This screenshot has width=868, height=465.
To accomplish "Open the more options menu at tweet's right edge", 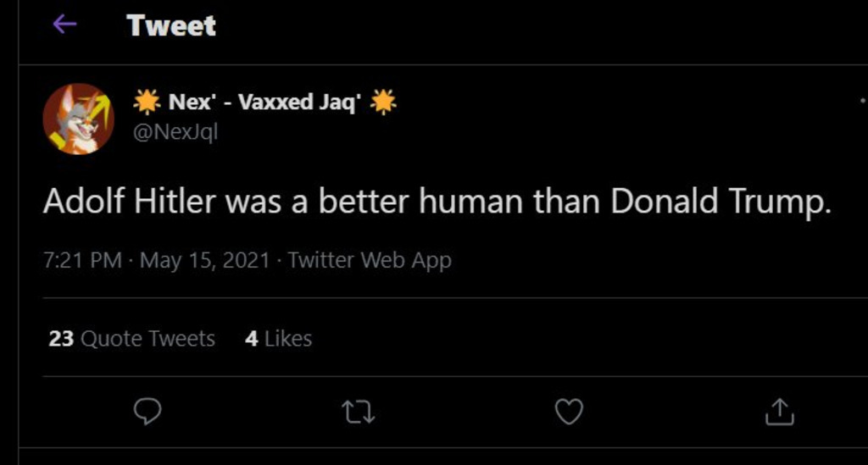I will click(862, 101).
